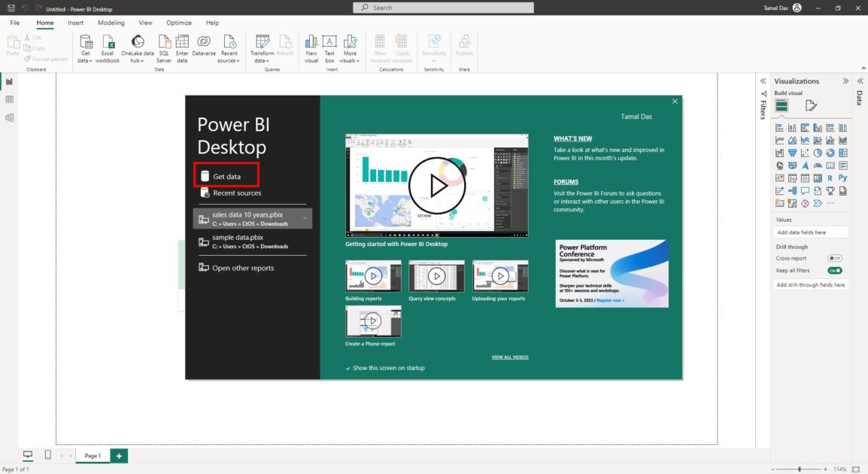The width and height of the screenshot is (868, 474).
Task: Click the VIEW ALL VIDEOS link
Action: (508, 357)
